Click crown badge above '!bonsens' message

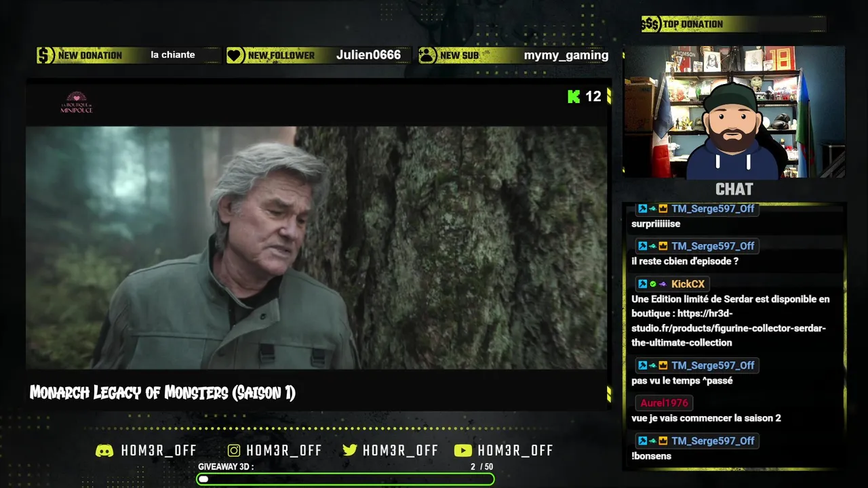pos(663,441)
